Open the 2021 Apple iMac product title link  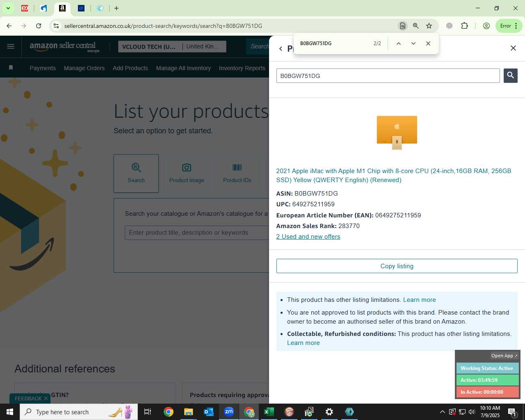coord(394,176)
